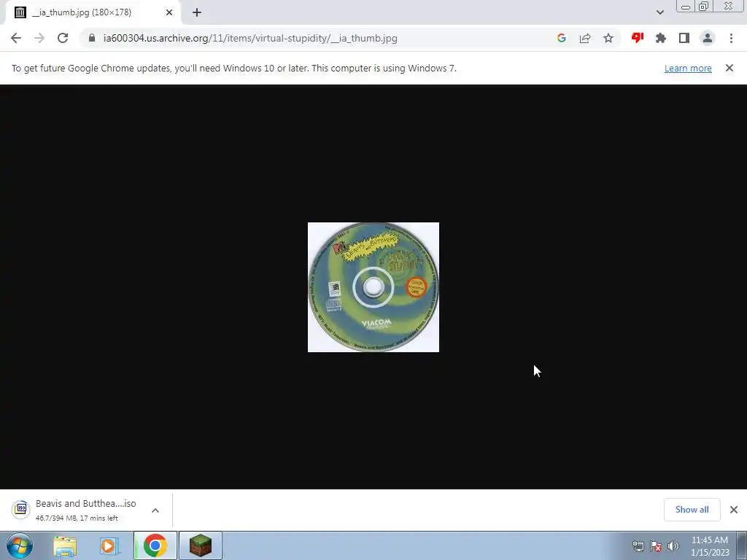
Task: Open the Chrome three-dot menu
Action: 731,38
